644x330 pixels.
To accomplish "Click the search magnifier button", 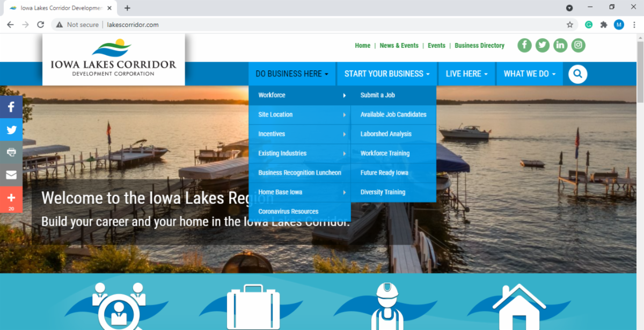I will (578, 74).
